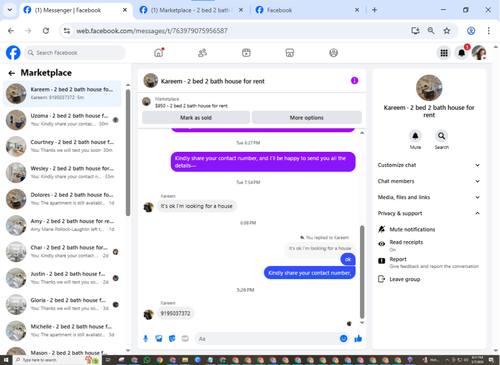Open Windows Start menu

click(x=6, y=360)
